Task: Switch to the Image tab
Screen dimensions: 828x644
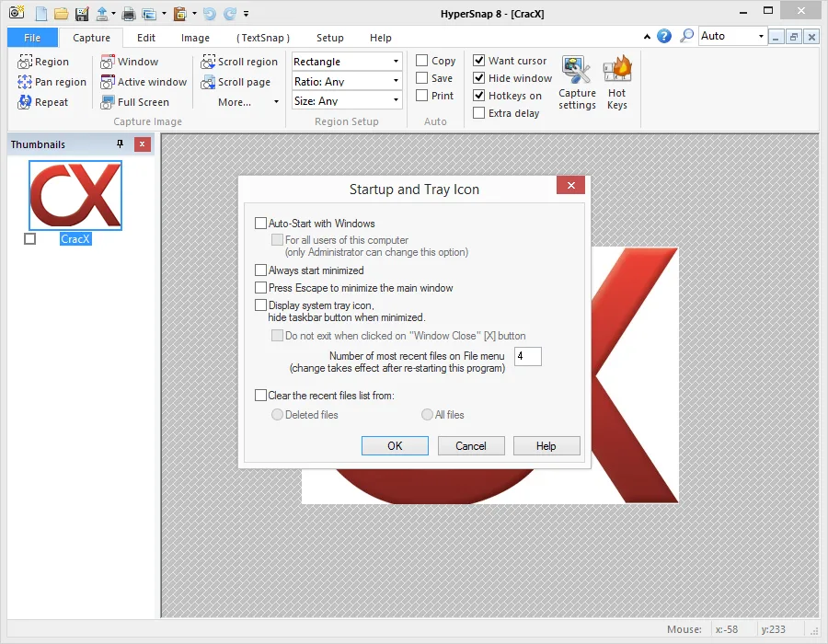Action: coord(195,38)
